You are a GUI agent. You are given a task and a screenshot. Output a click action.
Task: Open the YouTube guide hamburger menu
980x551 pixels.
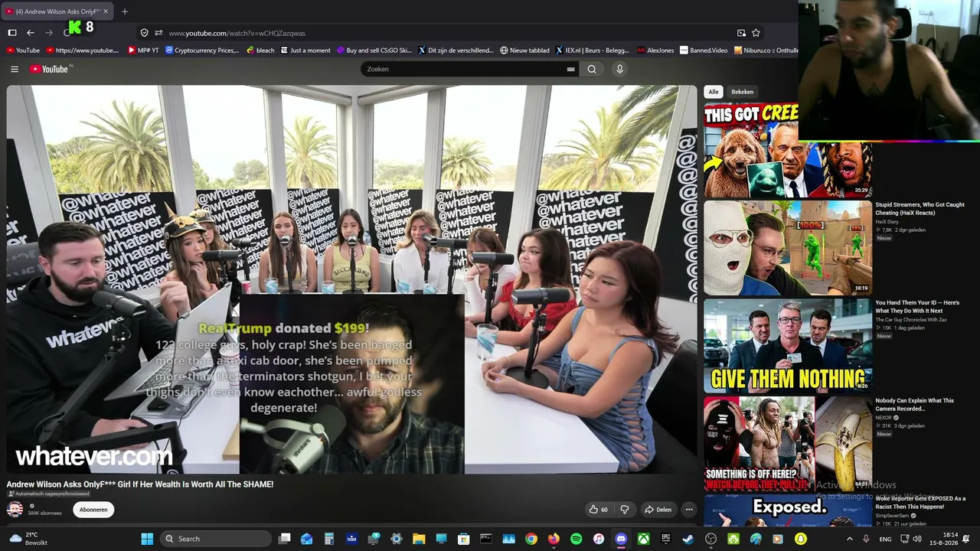[x=15, y=69]
